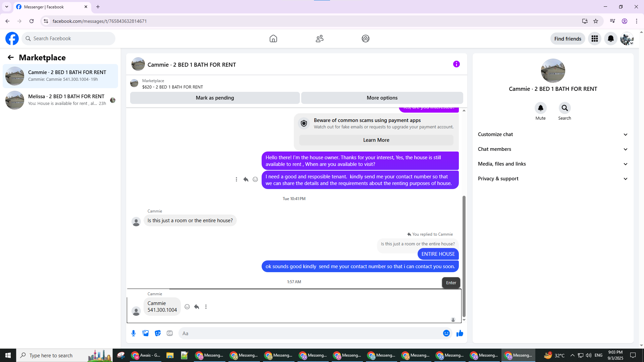Open the Groups icon in the top nav

click(366, 39)
